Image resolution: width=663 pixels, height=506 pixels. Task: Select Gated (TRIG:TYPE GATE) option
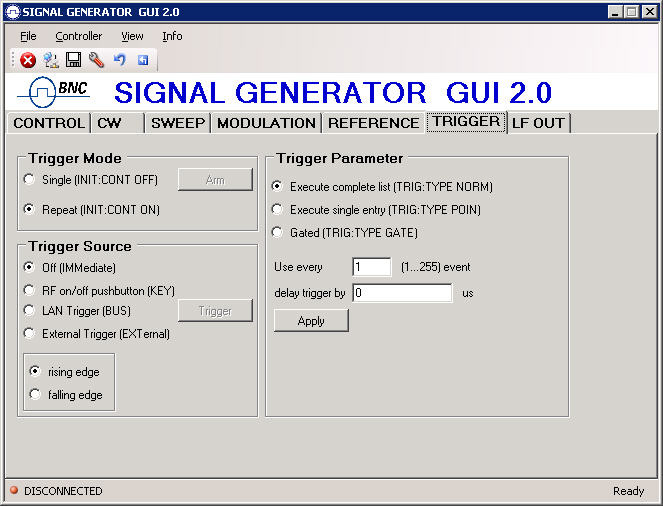(x=277, y=232)
